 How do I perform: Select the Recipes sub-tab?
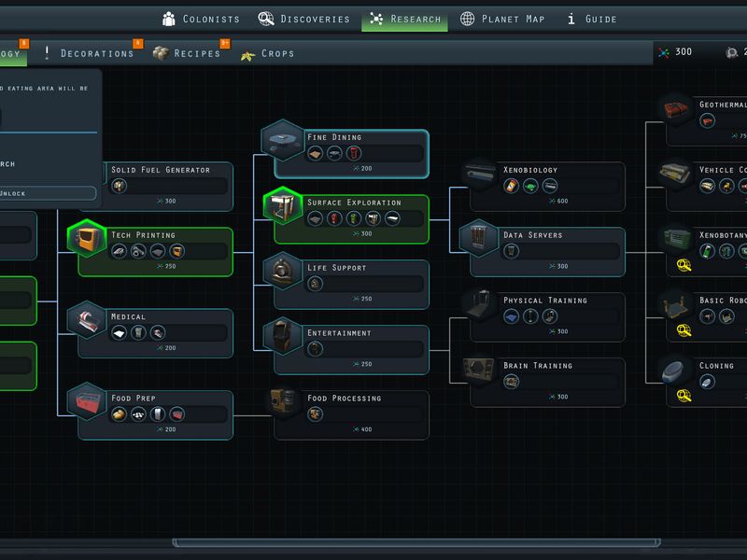187,53
